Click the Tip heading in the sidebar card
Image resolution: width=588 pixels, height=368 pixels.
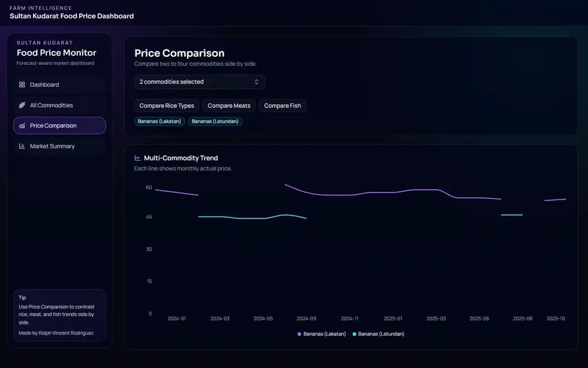coord(22,298)
